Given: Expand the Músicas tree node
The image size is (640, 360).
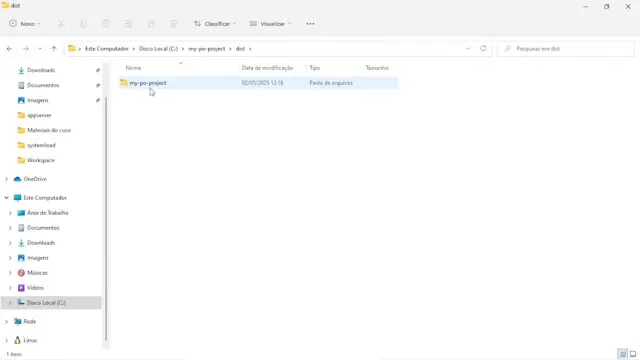Looking at the screenshot, I should (x=10, y=273).
